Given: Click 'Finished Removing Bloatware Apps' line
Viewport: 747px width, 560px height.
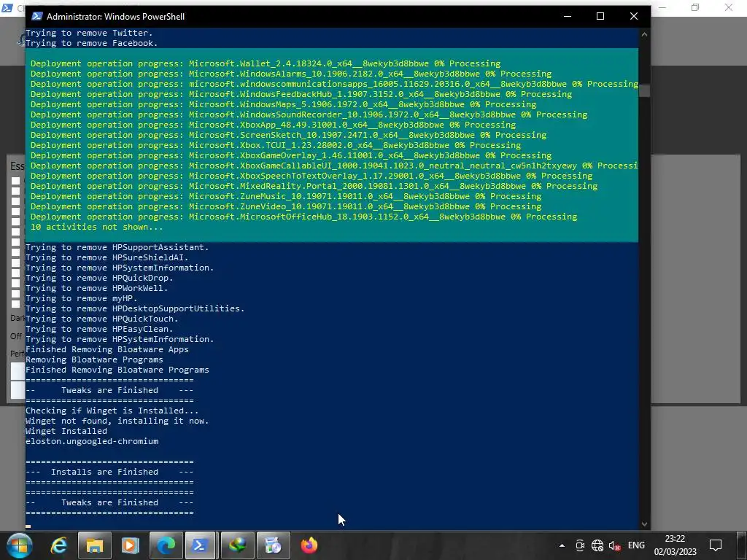Looking at the screenshot, I should (x=107, y=349).
